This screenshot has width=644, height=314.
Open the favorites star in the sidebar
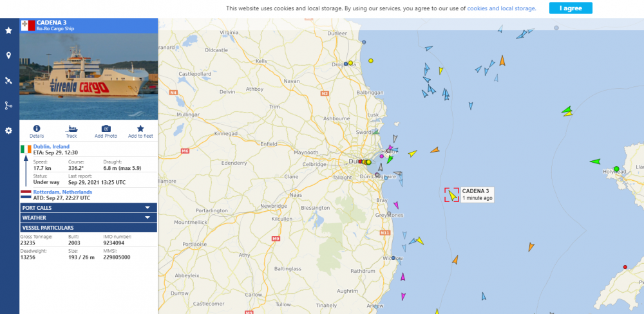(8, 30)
